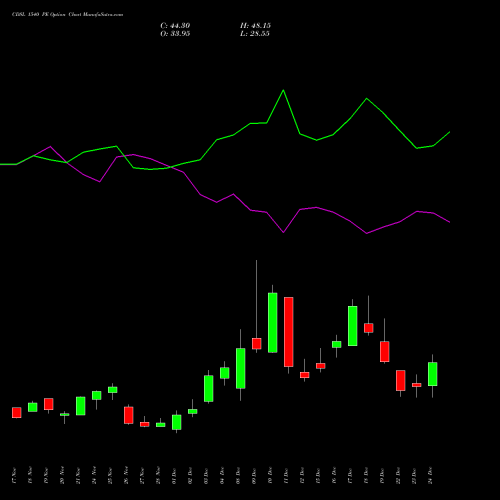Click the low value L: 28.55
Image resolution: width=500 pixels, height=500 pixels.
[255, 34]
